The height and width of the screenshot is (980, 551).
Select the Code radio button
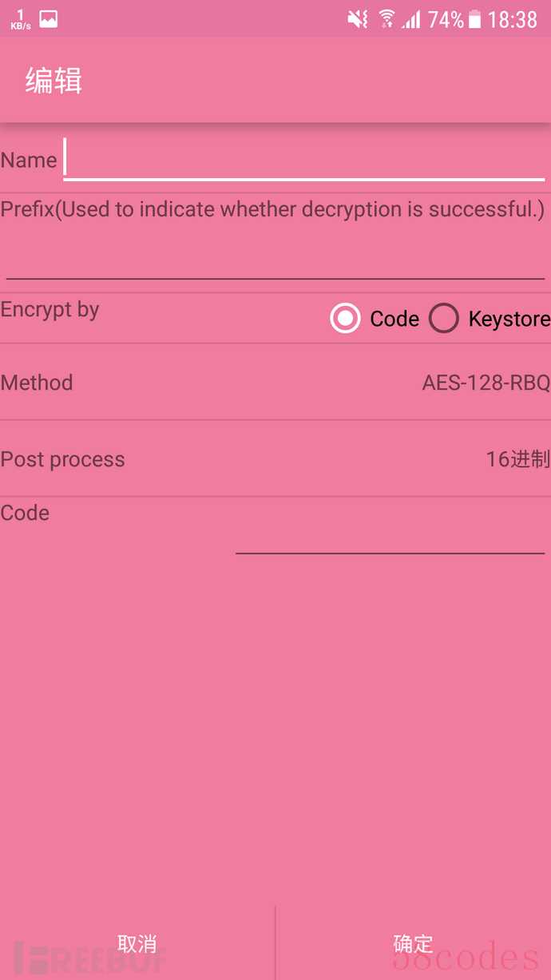pos(345,319)
